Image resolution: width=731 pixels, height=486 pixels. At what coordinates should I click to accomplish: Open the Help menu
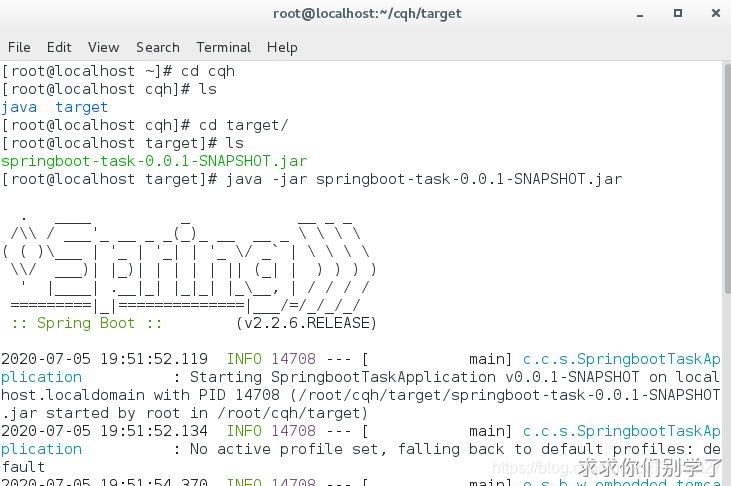(282, 48)
